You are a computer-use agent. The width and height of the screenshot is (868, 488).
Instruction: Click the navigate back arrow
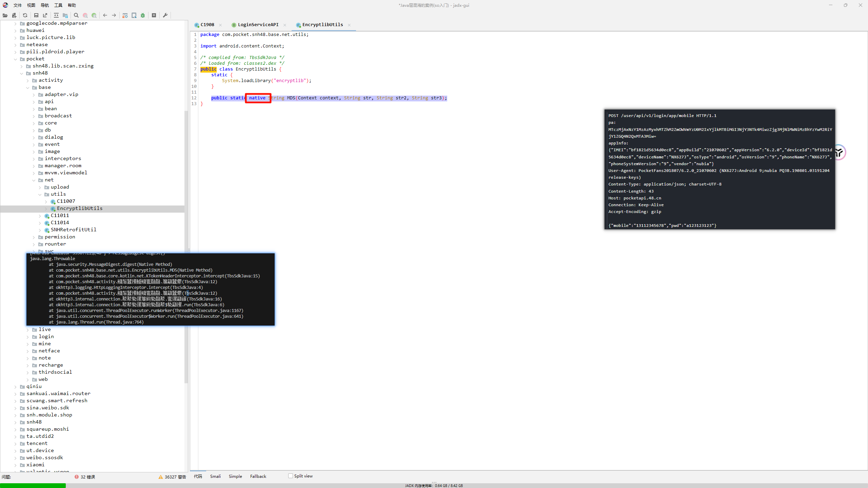pos(105,15)
